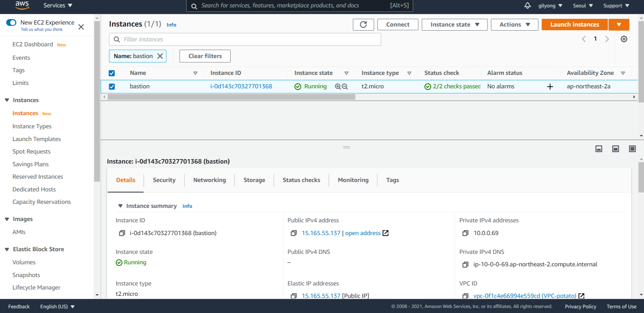Open the Actions dropdown button
This screenshot has width=644, height=313.
[x=515, y=25]
